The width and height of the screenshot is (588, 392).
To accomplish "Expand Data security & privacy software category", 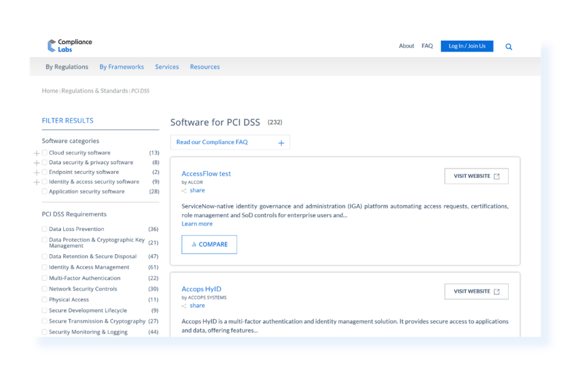I will click(36, 163).
